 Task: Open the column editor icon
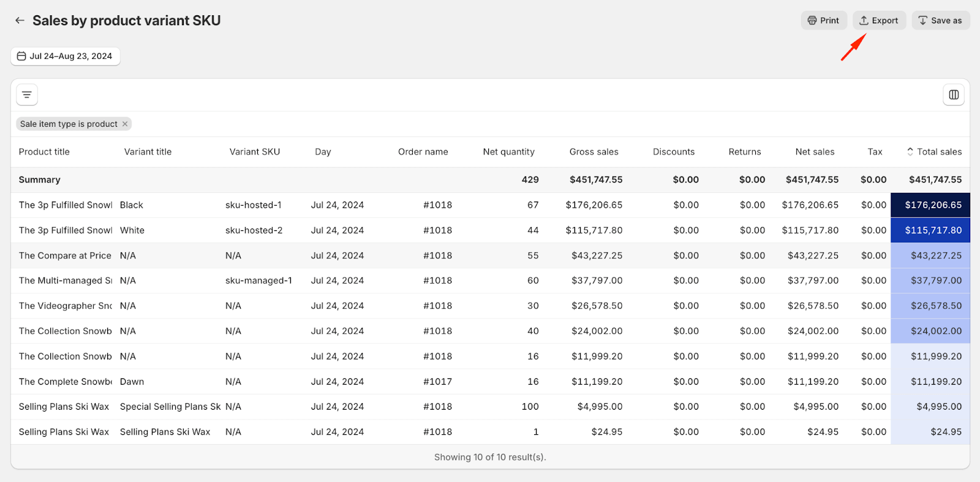(x=953, y=95)
